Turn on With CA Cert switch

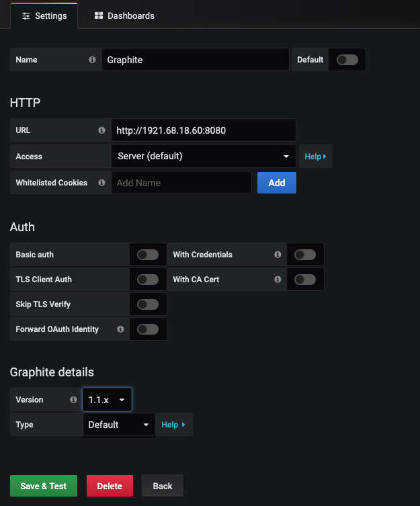[x=305, y=280]
